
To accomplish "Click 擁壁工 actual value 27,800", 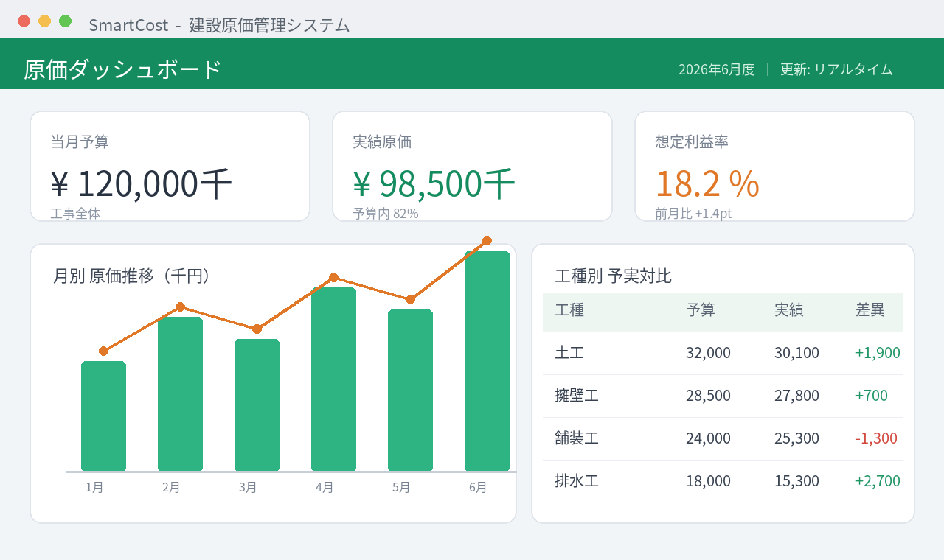I will click(796, 396).
